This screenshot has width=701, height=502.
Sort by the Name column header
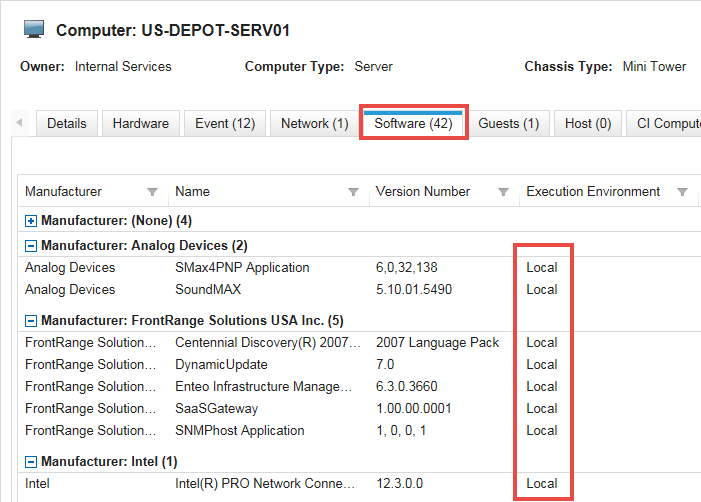[x=192, y=192]
